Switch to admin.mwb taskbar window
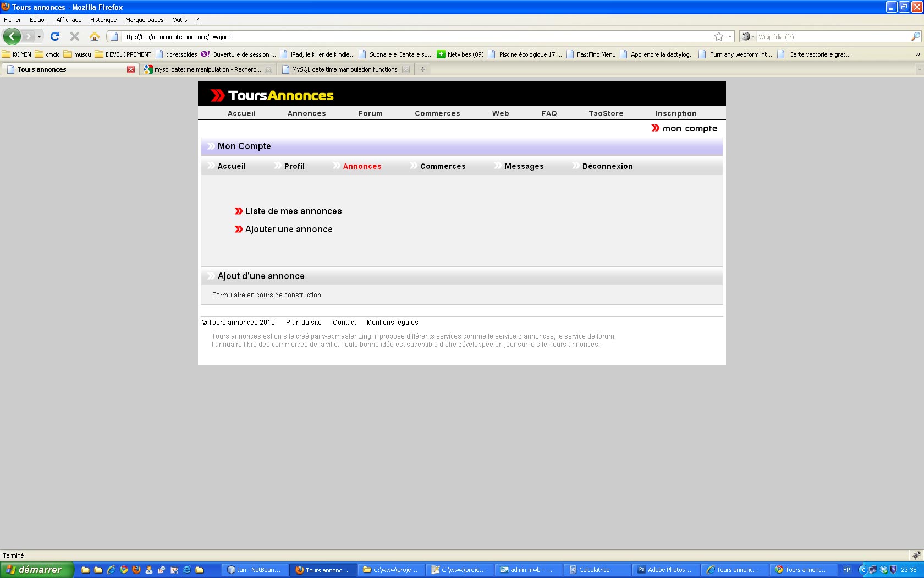Viewport: 924px width, 578px height. (527, 570)
